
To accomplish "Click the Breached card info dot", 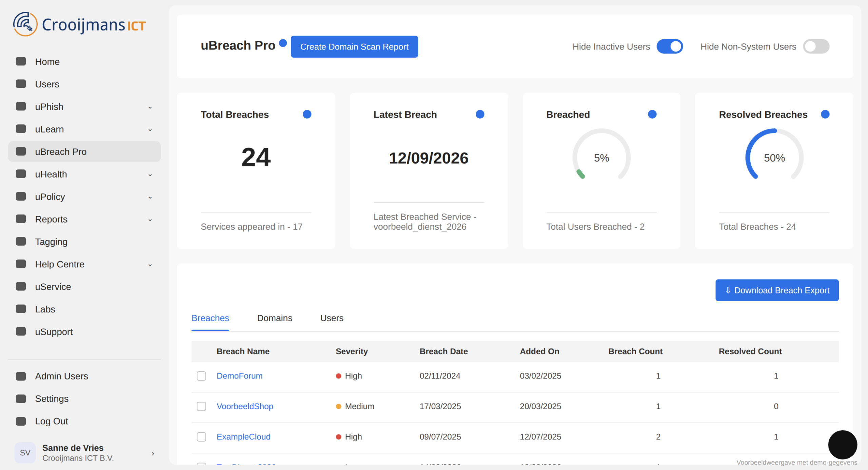I will tap(652, 114).
